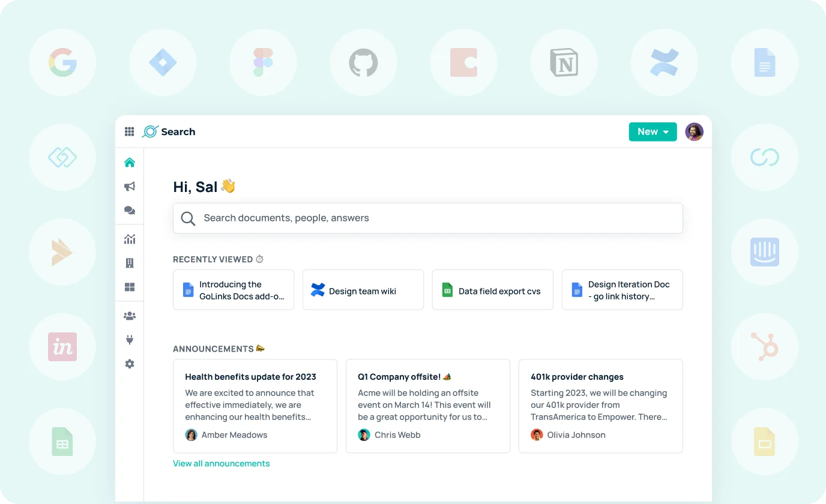Open the apps grid icon in sidebar
This screenshot has width=826, height=504.
pos(129,287)
